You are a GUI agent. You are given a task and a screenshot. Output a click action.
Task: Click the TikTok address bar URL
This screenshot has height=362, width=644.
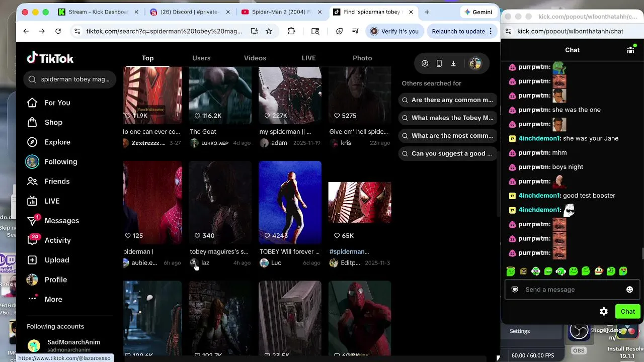(164, 31)
